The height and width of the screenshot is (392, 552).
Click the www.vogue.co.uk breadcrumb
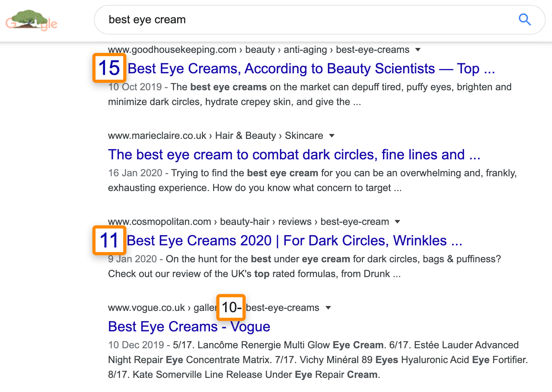pos(146,307)
